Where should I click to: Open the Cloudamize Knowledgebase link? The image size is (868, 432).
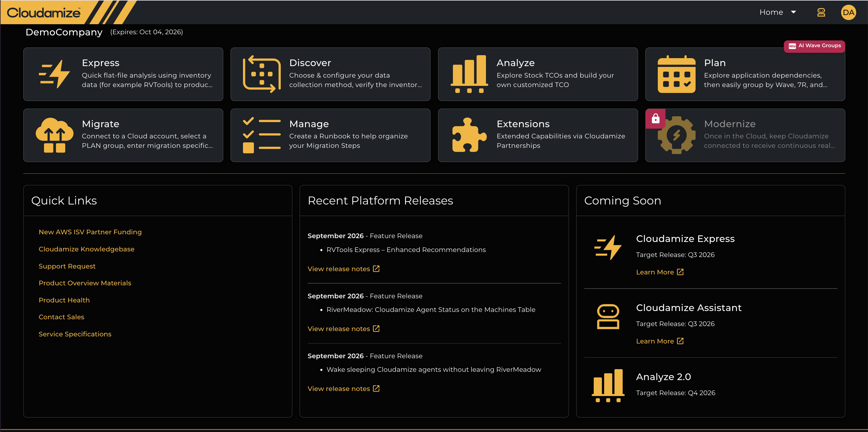pyautogui.click(x=86, y=249)
